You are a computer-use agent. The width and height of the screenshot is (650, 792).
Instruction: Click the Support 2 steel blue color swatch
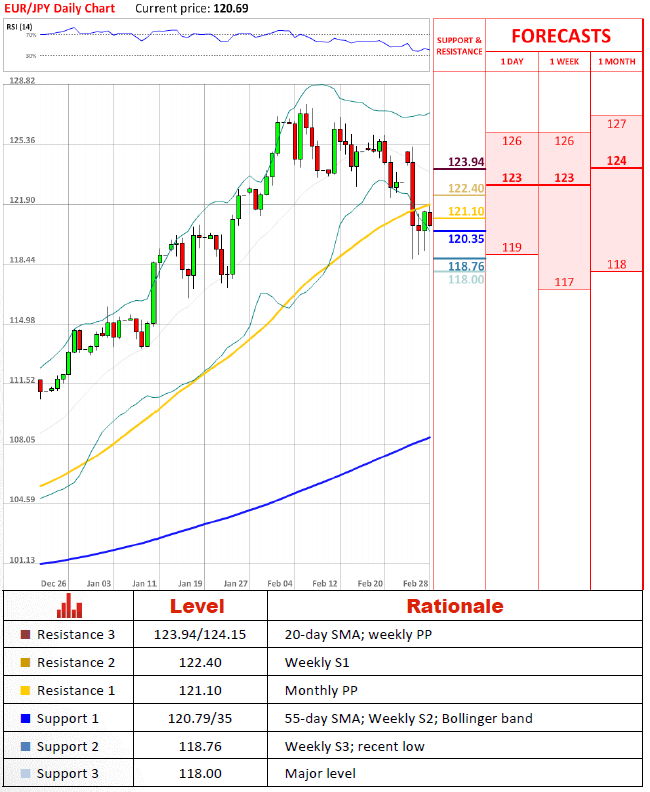pos(25,746)
